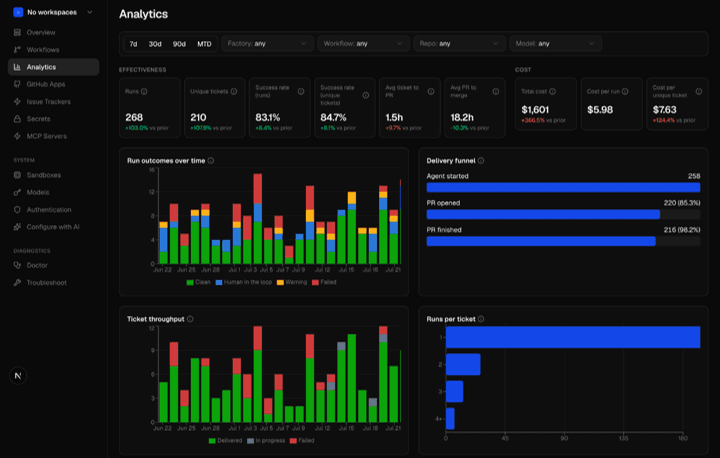Select the 30d time range
The width and height of the screenshot is (720, 458).
pyautogui.click(x=155, y=44)
